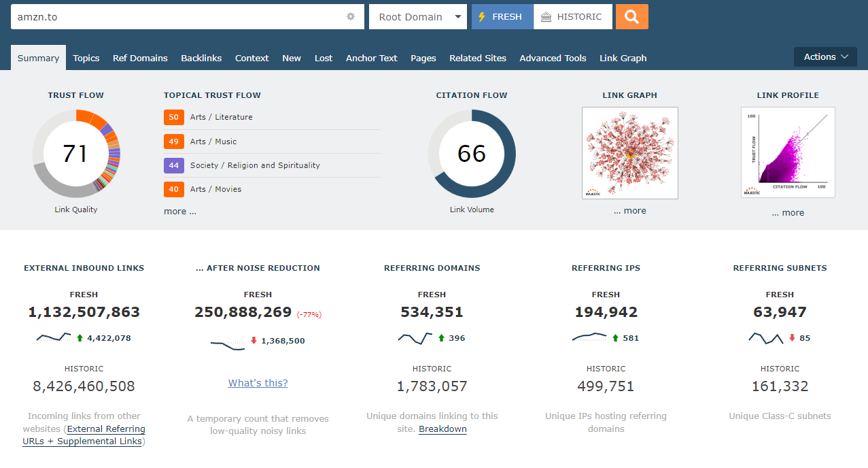Click the fresh subnets value 63,947
This screenshot has height=468, width=868.
coord(780,312)
